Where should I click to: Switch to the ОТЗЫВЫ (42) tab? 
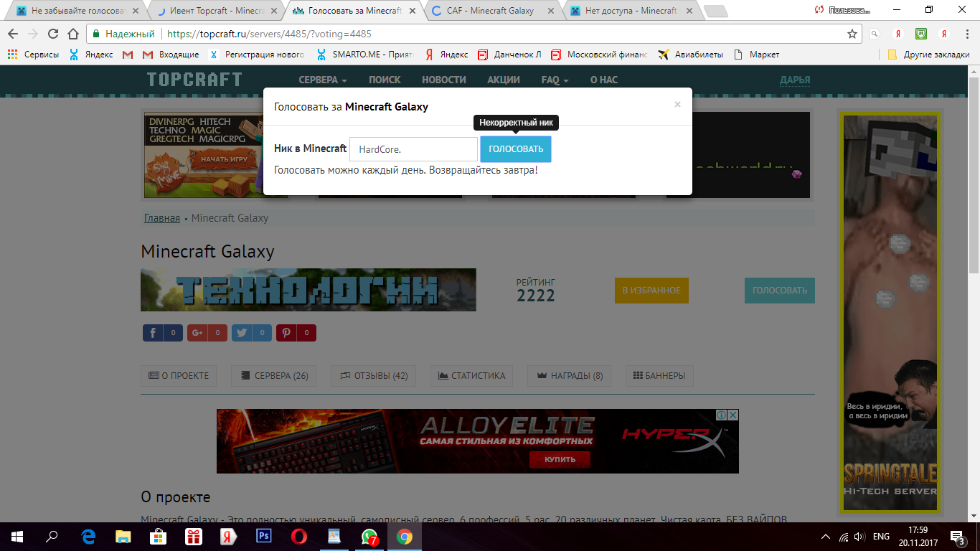coord(373,375)
